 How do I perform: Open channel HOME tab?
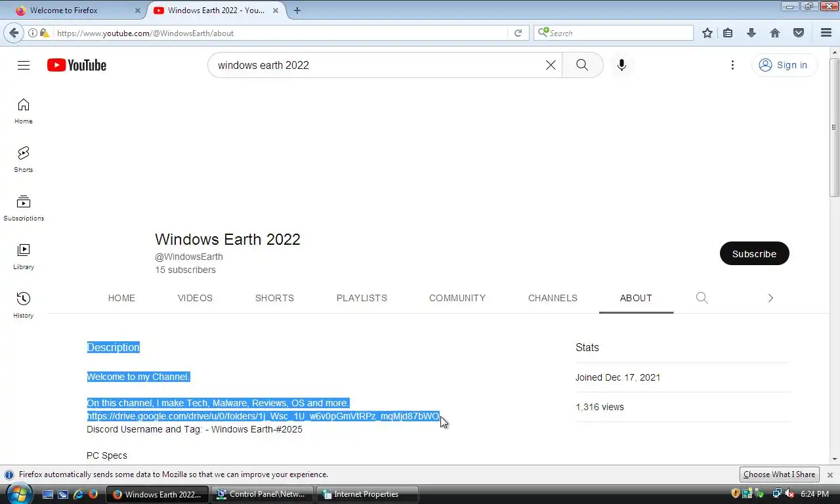point(121,298)
